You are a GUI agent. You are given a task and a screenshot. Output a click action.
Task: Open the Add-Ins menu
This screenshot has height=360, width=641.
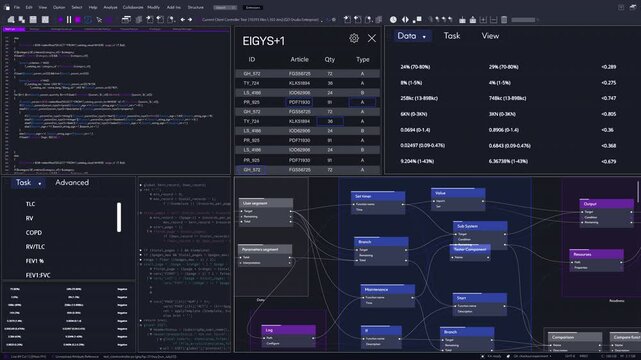174,7
